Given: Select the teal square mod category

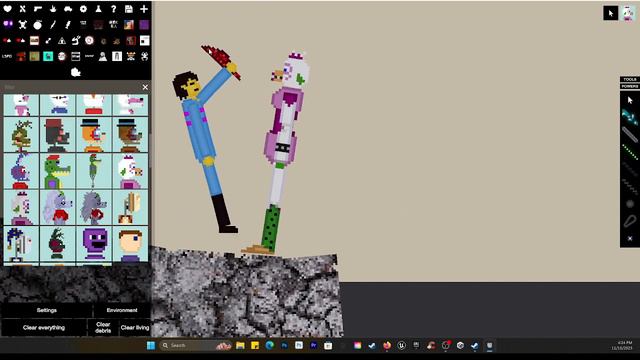Looking at the screenshot, I should point(48,56).
